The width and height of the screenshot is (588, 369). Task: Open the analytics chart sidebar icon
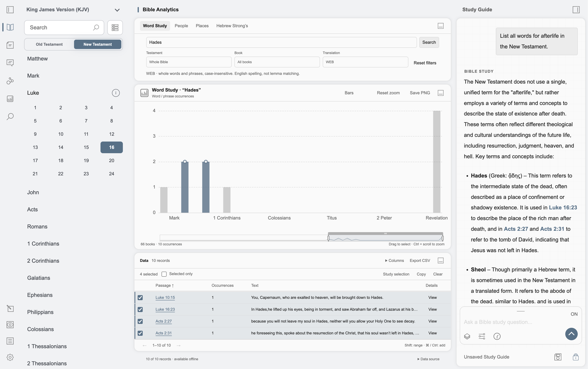click(10, 99)
